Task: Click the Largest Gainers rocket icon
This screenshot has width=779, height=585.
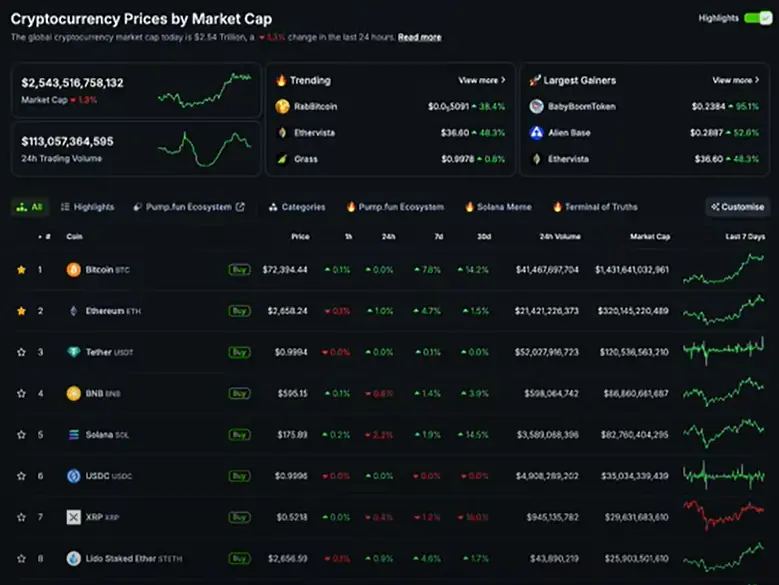Action: point(535,80)
